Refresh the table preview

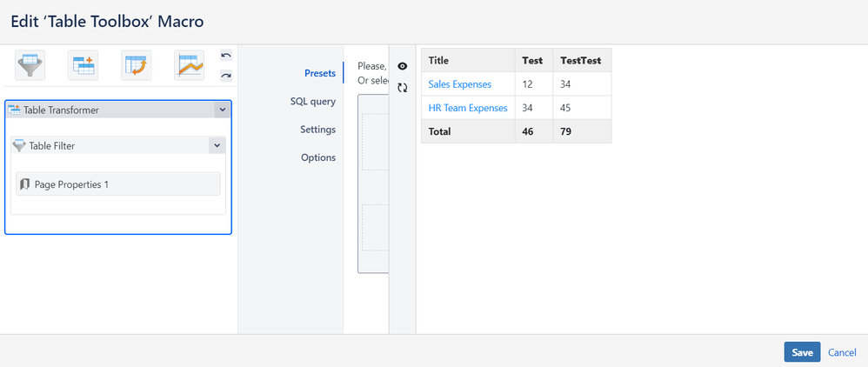coord(403,88)
